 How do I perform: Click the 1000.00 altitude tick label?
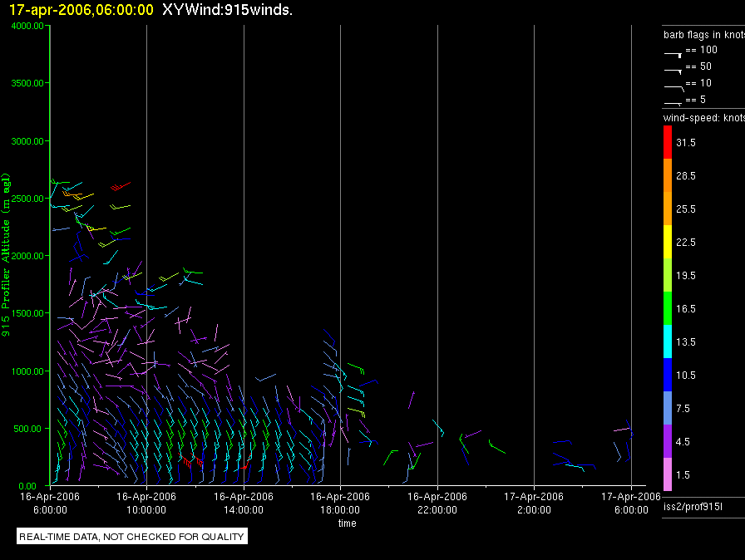coord(27,371)
